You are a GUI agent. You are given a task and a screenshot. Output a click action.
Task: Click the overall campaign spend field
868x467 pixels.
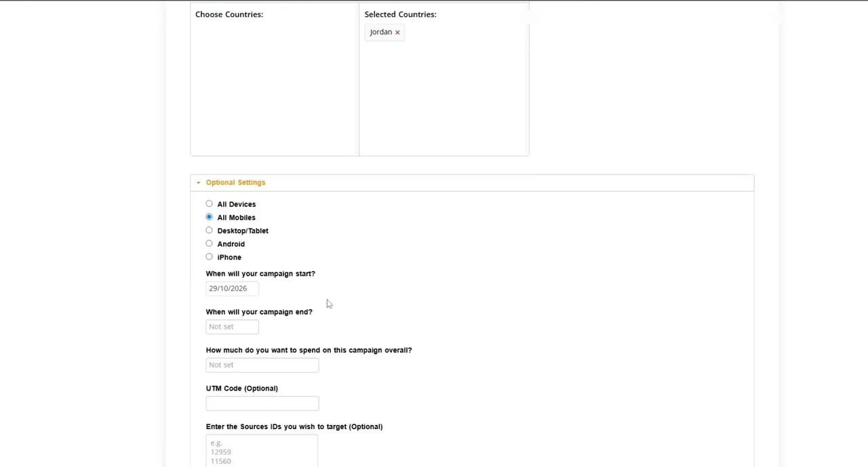[x=262, y=365]
